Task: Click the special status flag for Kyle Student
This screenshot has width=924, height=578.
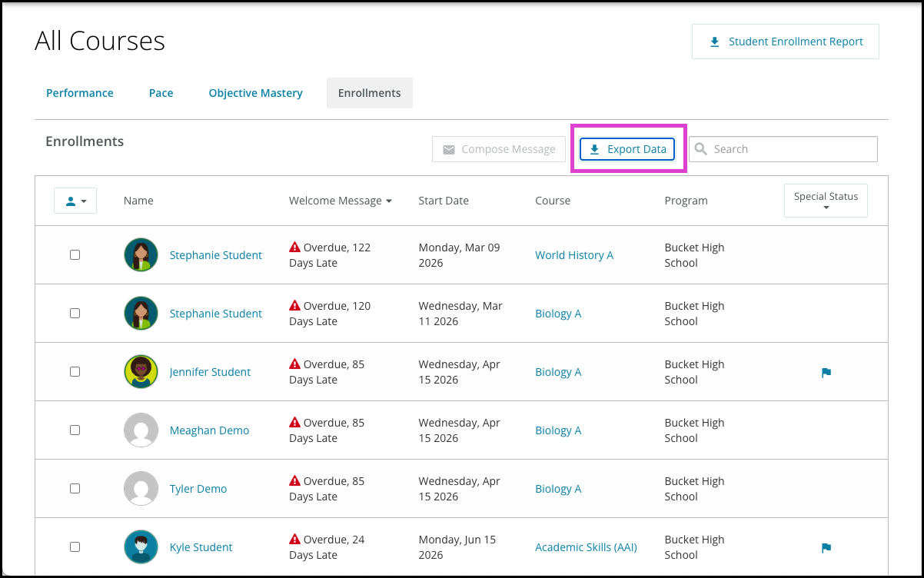Action: (x=826, y=548)
